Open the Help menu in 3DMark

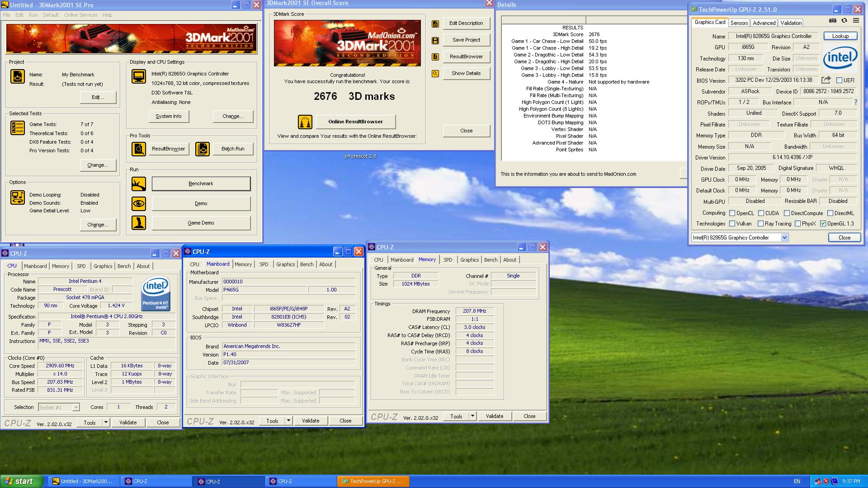(107, 15)
